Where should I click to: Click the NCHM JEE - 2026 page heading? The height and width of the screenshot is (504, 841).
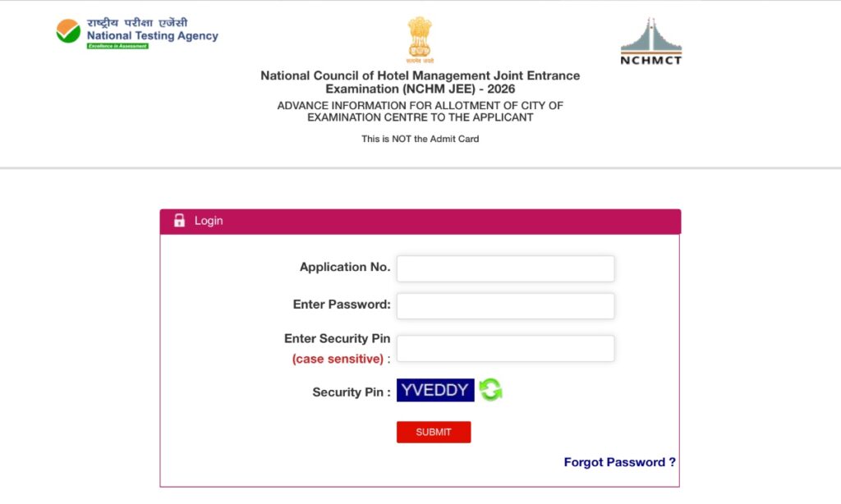[x=420, y=82]
